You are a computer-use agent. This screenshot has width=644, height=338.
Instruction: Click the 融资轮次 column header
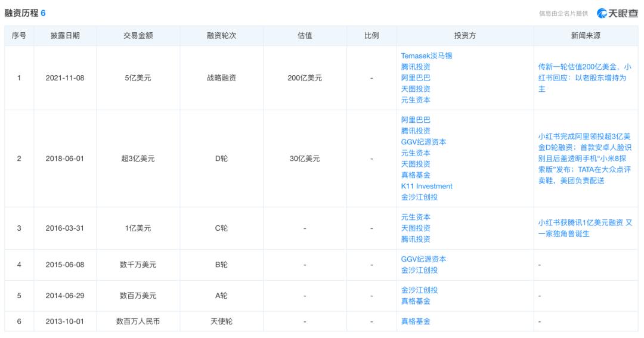click(x=221, y=36)
